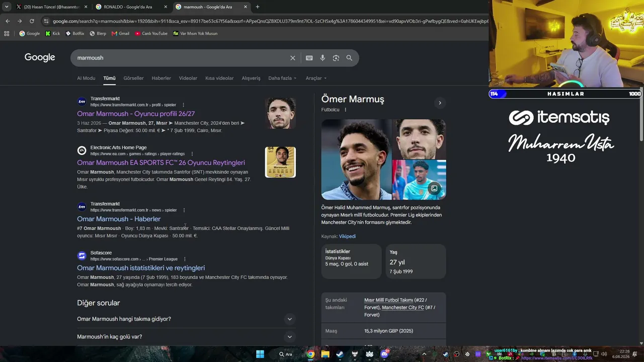Expand 'Omar Marmoush hangi takıma gidiyor?' question
The image size is (644, 362).
pos(186,319)
